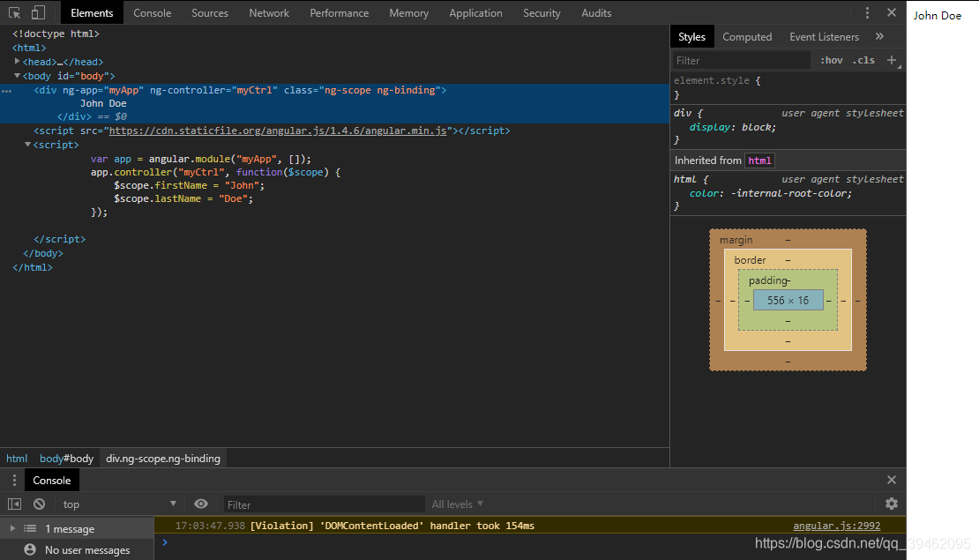Close the DevTools panel
This screenshot has height=560, width=979.
892,12
